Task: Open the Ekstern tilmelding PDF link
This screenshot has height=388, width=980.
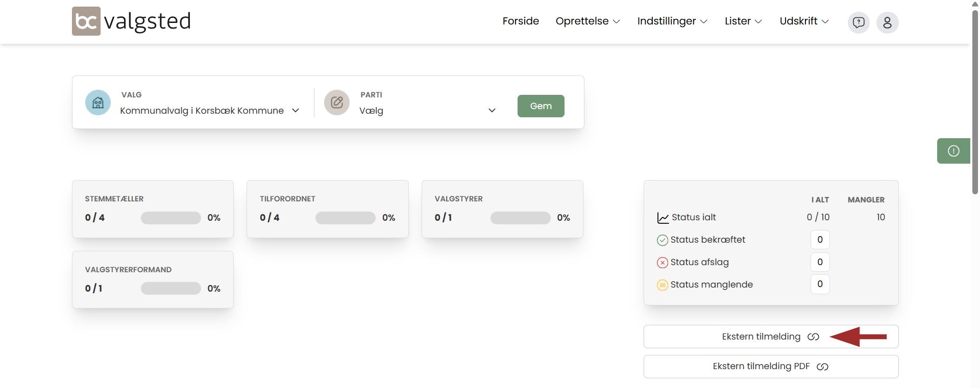Action: (x=770, y=367)
